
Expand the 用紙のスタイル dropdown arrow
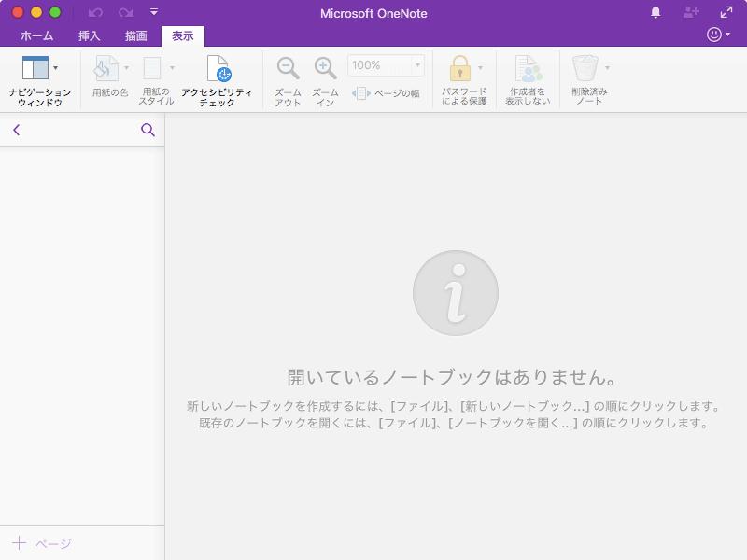tap(172, 68)
